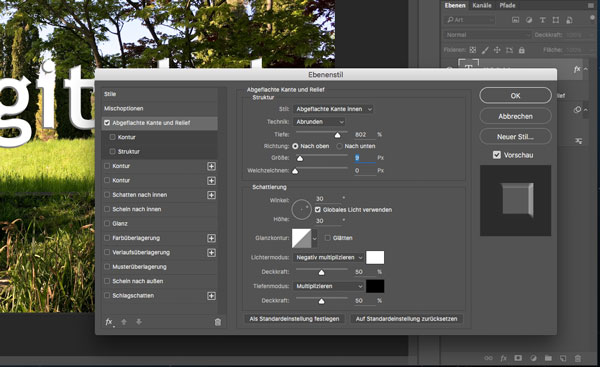
Task: Switch to the Pfade tab
Action: 507,5
